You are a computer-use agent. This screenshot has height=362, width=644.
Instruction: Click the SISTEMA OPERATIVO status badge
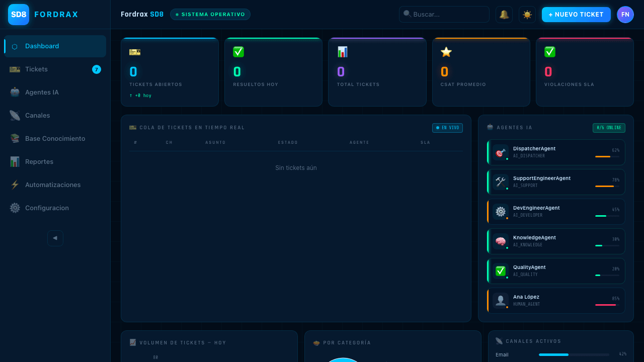click(210, 14)
